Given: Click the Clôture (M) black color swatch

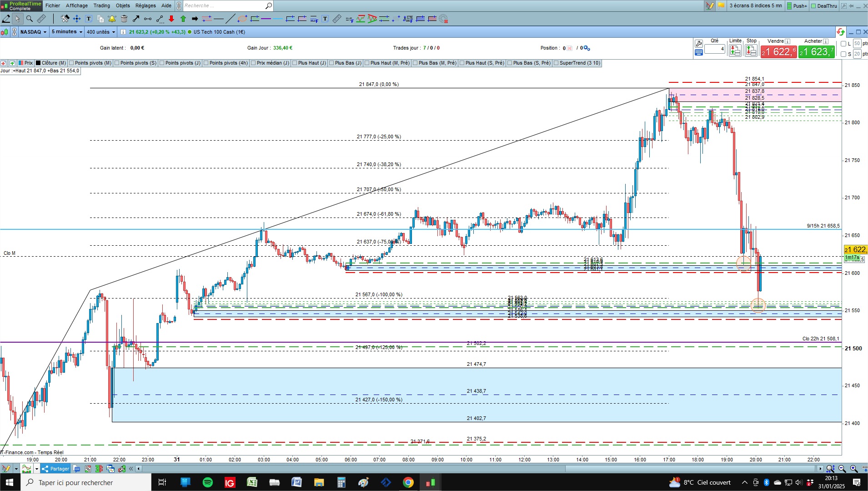Looking at the screenshot, I should point(39,63).
